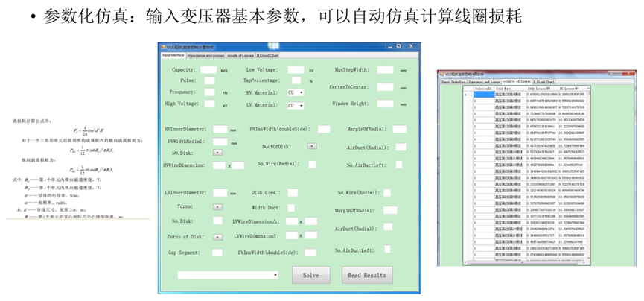The width and height of the screenshot is (644, 301).
Task: Click the second LVWireDimension△ box after the x
Action: coord(311,221)
